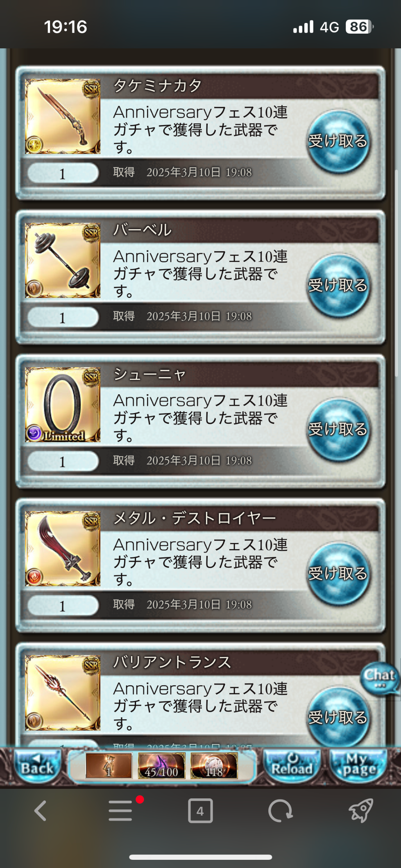This screenshot has height=868, width=401.
Task: Claim the バーベル weapon with 受け取る
Action: tap(338, 286)
